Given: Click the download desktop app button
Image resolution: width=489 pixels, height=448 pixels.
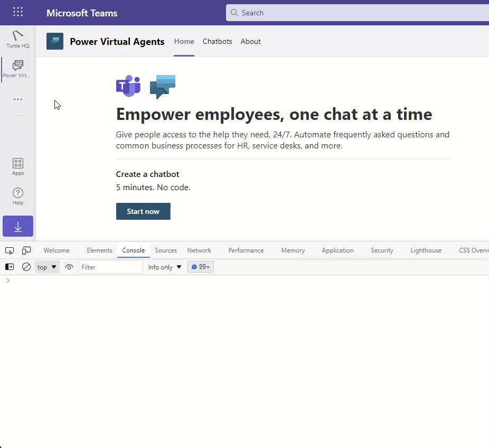Looking at the screenshot, I should 18,226.
